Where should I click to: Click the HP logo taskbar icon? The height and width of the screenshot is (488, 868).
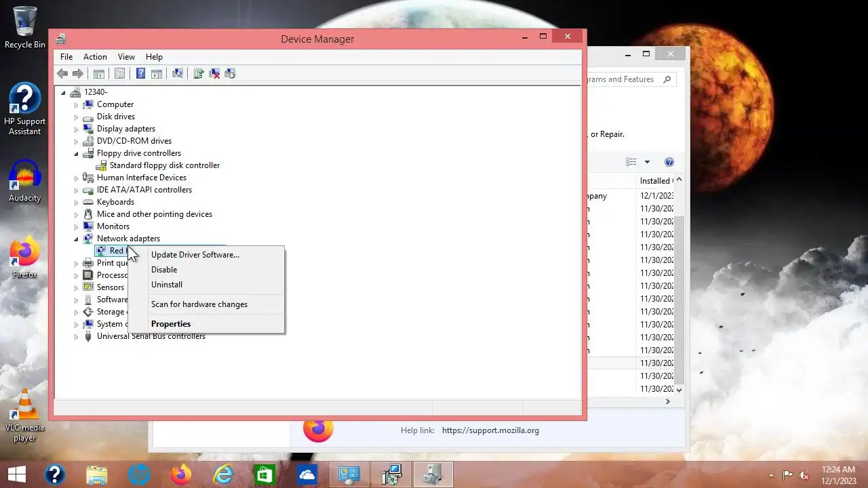click(139, 474)
